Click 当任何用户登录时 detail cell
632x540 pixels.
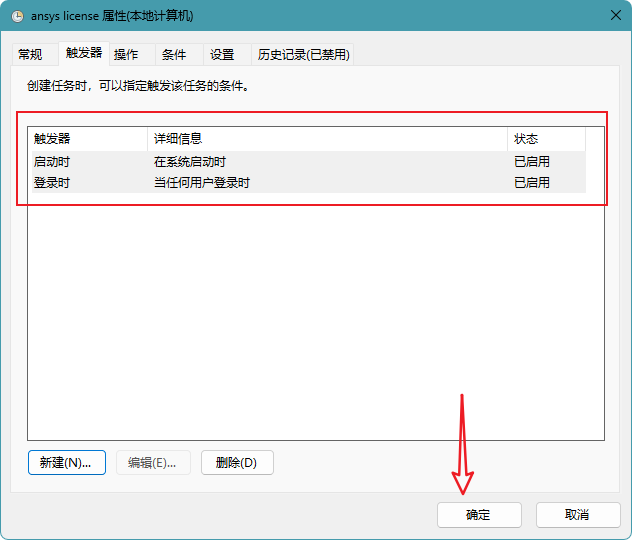click(202, 183)
